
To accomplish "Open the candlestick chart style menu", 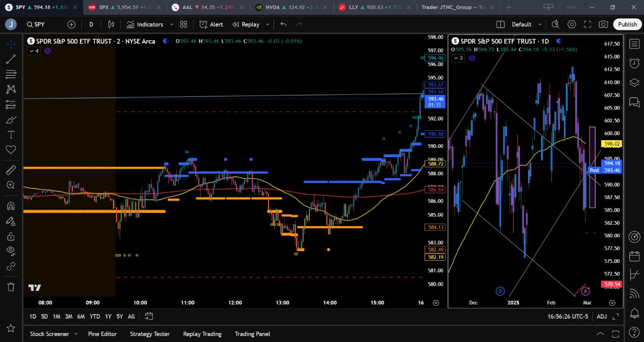I will pos(111,24).
